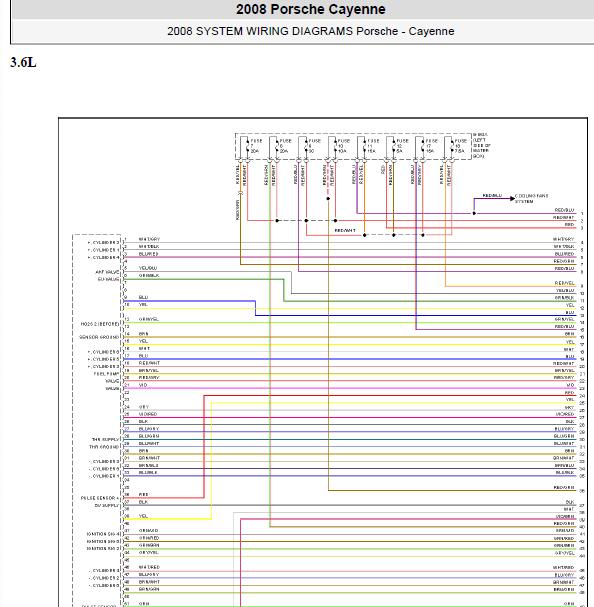
Task: Click the RED/BLU label above the cooling fans arrow
Action: click(x=493, y=195)
